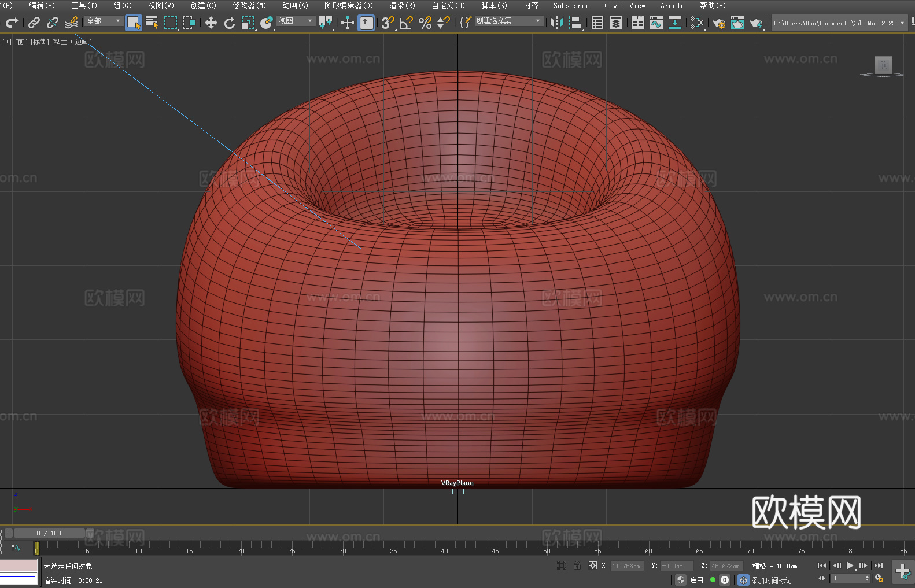Viewport: 915px width, 588px height.
Task: Open the Select by Name list icon
Action: pyautogui.click(x=152, y=23)
